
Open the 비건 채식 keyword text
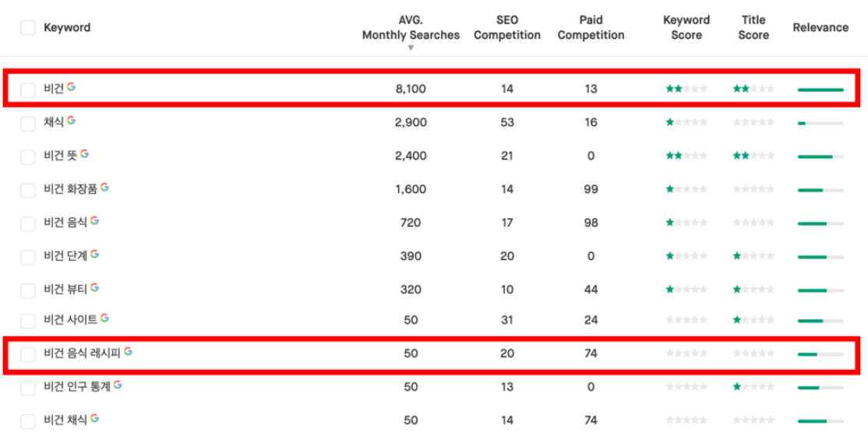[65, 420]
